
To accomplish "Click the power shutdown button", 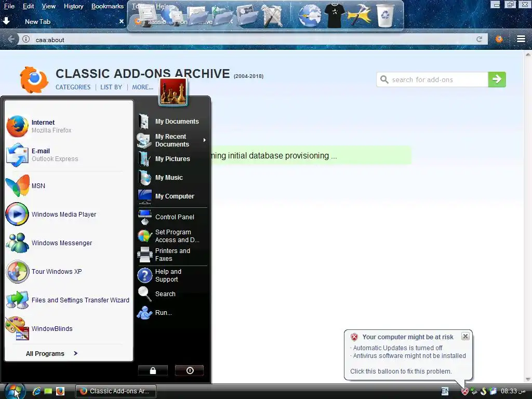I will tap(190, 370).
